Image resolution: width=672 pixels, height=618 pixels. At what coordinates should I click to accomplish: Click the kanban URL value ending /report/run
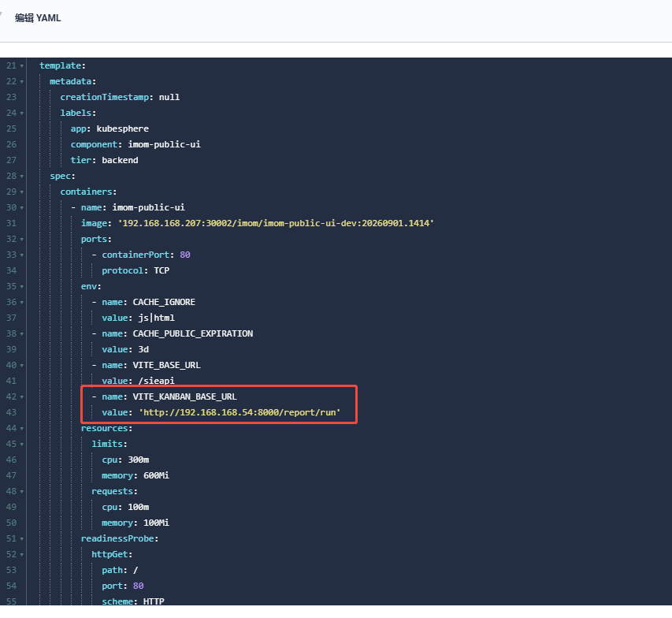pyautogui.click(x=239, y=412)
